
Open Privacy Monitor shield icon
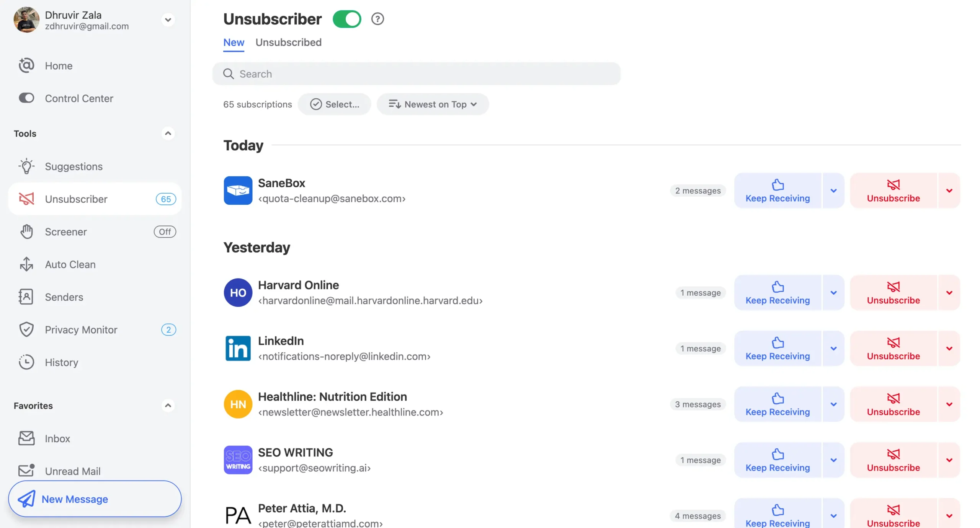(x=26, y=329)
